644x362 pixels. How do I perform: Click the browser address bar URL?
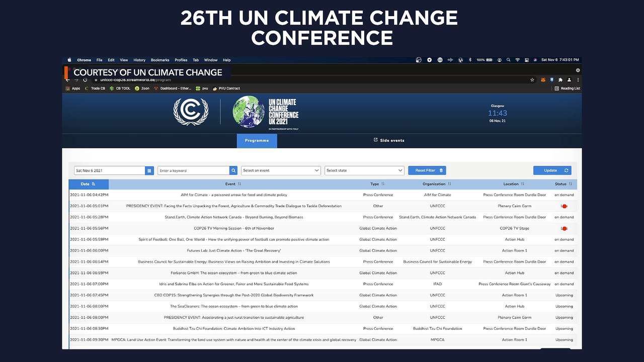click(136, 80)
